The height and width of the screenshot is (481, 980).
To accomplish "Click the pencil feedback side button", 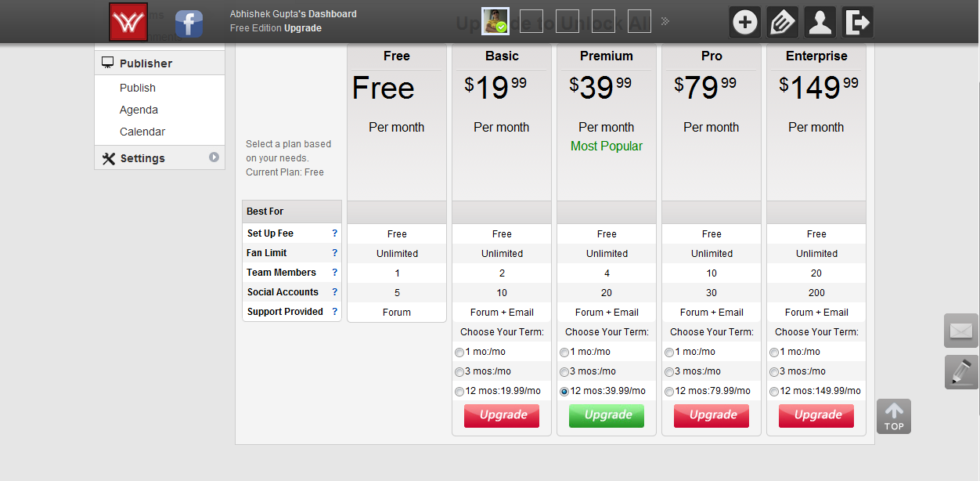I will 961,372.
